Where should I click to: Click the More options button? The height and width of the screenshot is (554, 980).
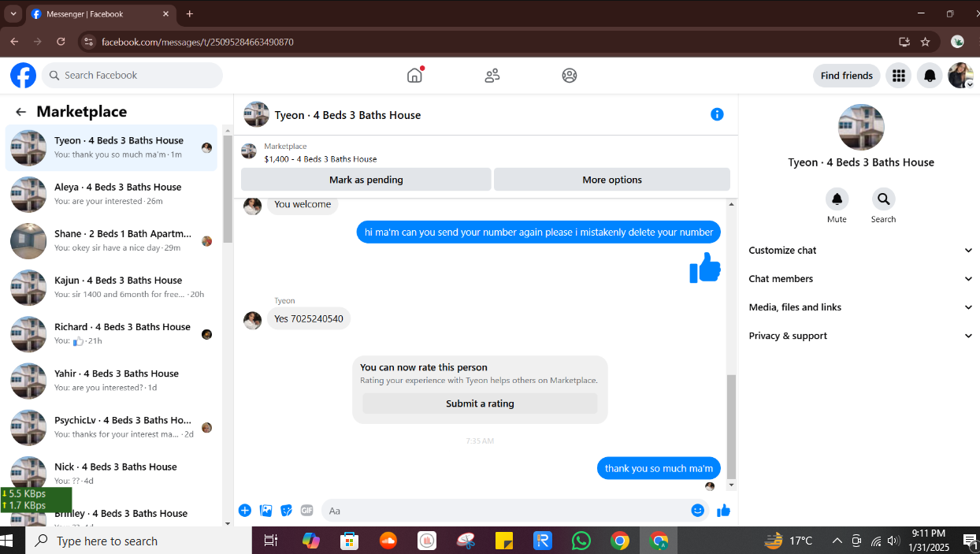[x=612, y=180]
